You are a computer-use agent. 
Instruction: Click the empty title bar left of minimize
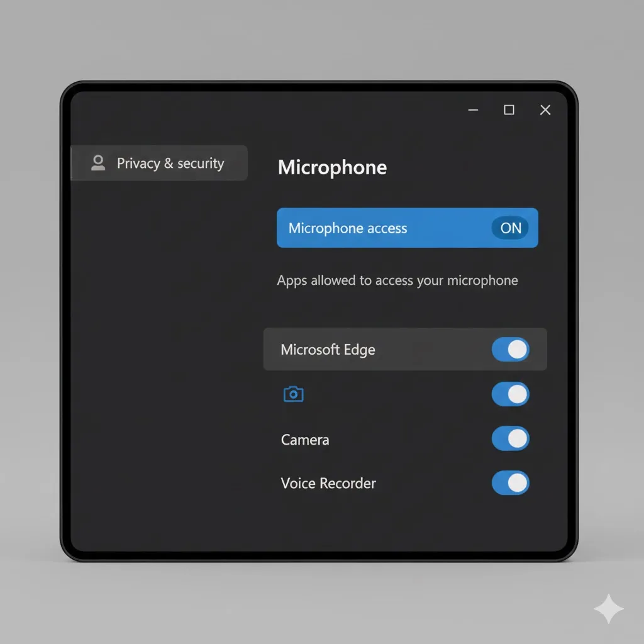point(283,110)
